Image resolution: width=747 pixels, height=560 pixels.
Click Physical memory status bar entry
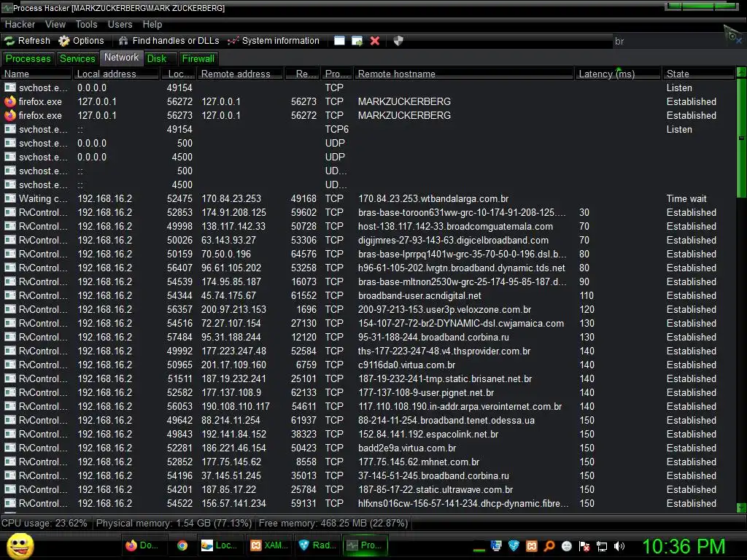174,523
